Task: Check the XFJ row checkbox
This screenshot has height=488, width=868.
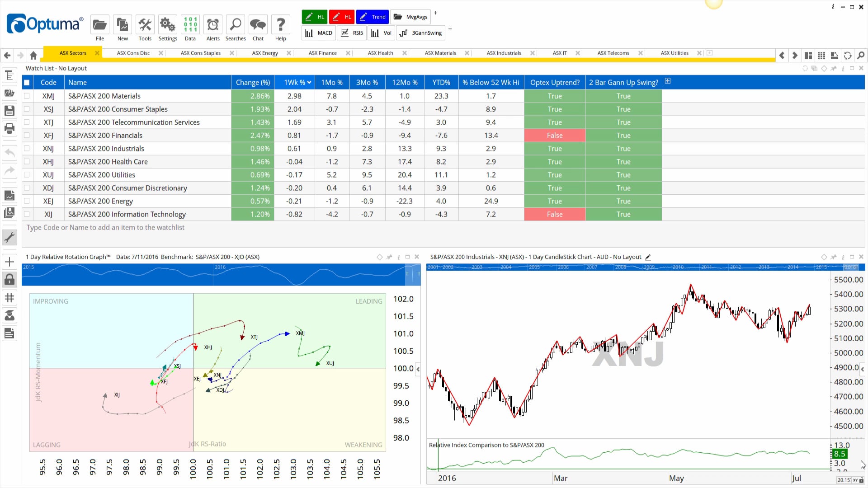Action: click(x=27, y=135)
